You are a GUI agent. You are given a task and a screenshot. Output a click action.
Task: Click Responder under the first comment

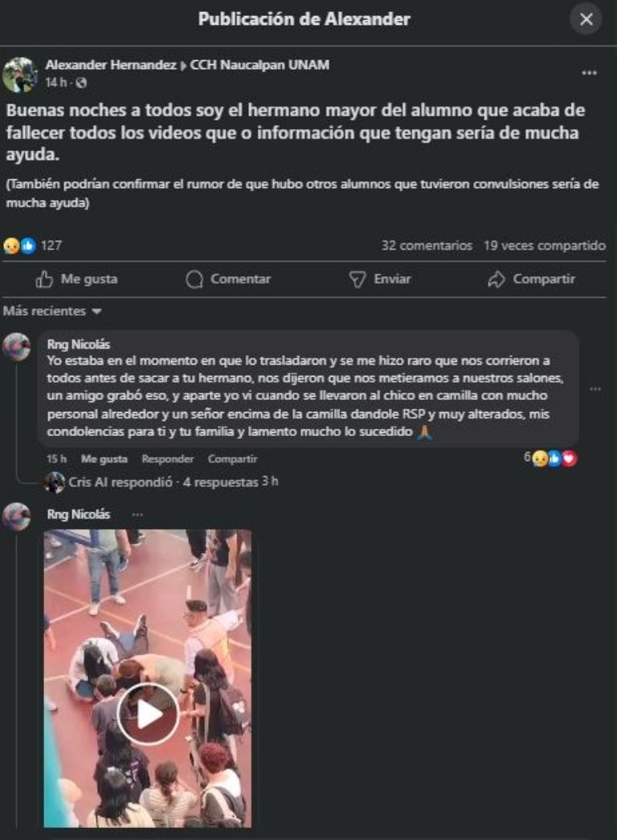point(168,459)
